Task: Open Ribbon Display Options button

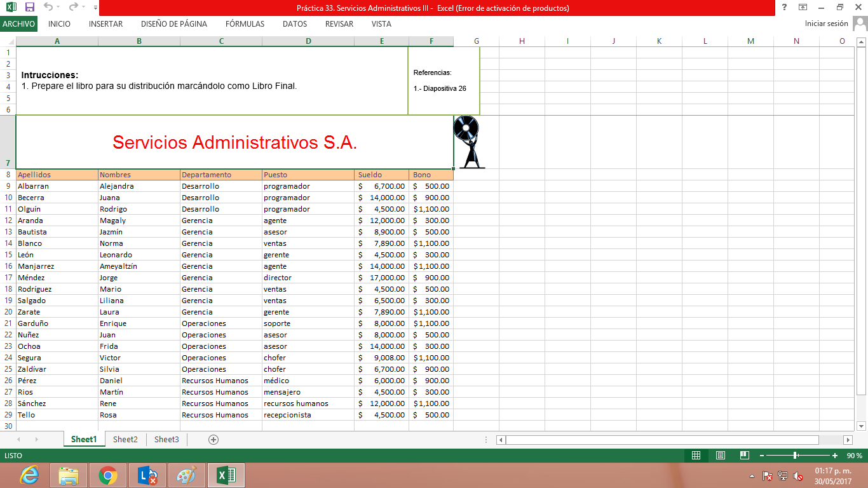Action: pyautogui.click(x=803, y=8)
